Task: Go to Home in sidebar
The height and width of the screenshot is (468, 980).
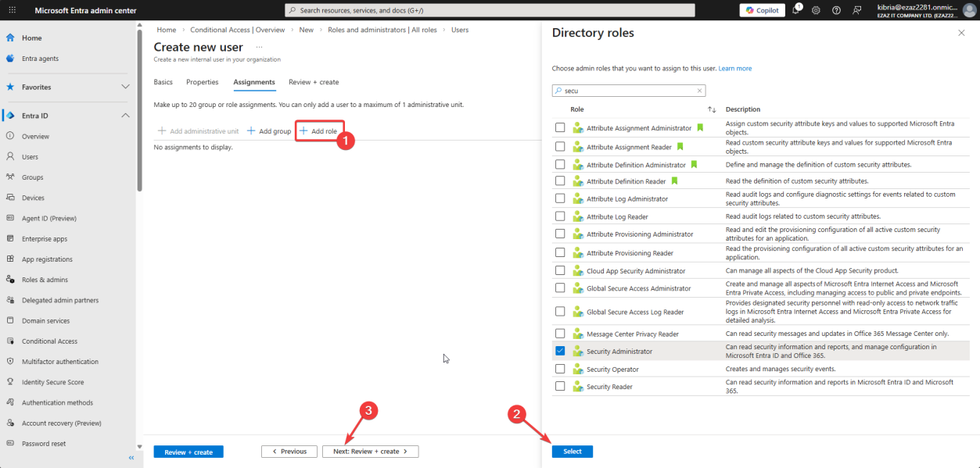Action: tap(31, 38)
